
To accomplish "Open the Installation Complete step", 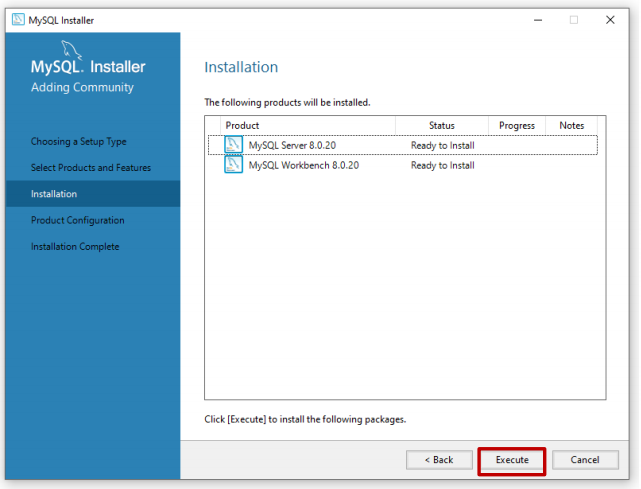I will [75, 247].
